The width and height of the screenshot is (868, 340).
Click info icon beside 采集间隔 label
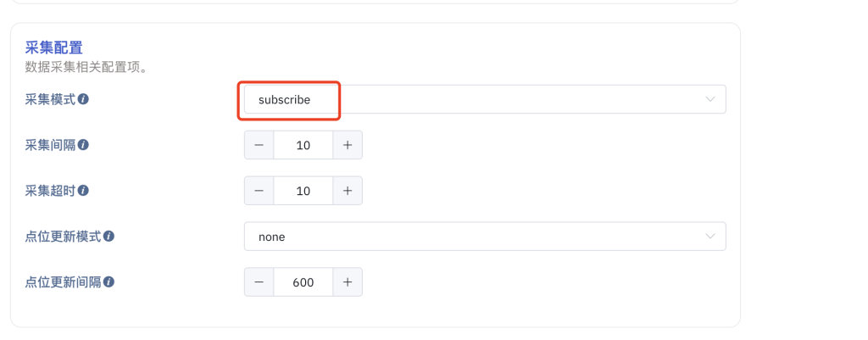pos(83,145)
